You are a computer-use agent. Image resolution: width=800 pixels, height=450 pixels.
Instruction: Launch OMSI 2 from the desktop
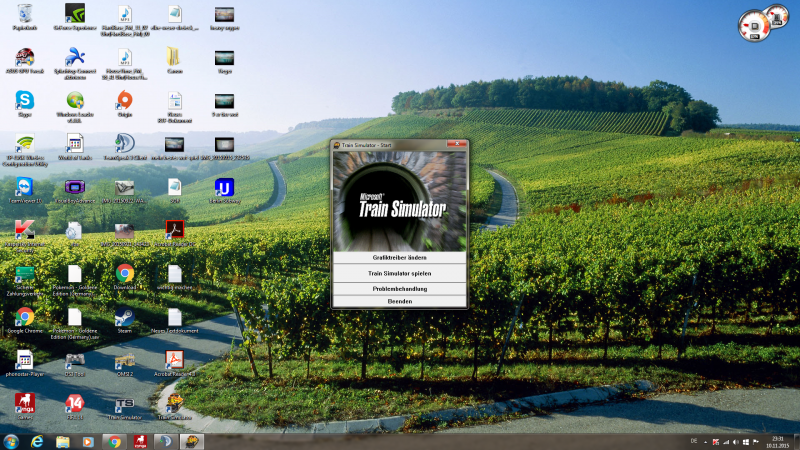point(124,363)
